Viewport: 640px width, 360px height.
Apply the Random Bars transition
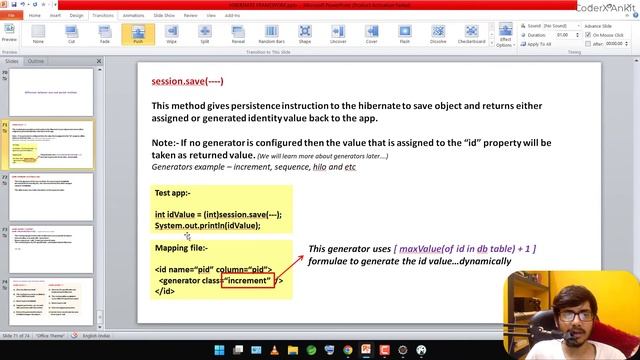pyautogui.click(x=271, y=34)
